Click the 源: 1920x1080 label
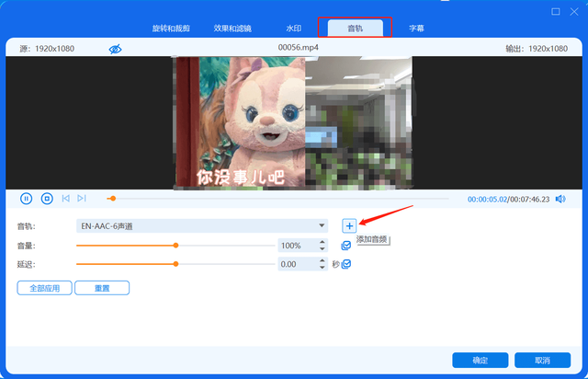The width and height of the screenshot is (588, 379). pyautogui.click(x=47, y=49)
